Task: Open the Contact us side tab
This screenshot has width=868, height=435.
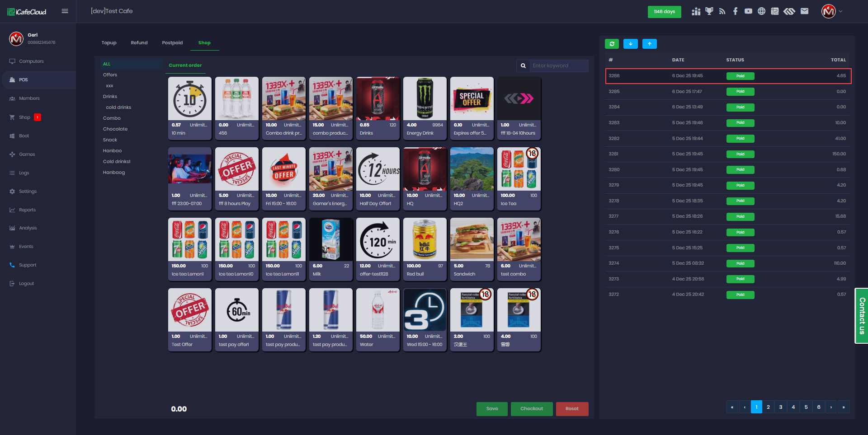Action: tap(862, 316)
